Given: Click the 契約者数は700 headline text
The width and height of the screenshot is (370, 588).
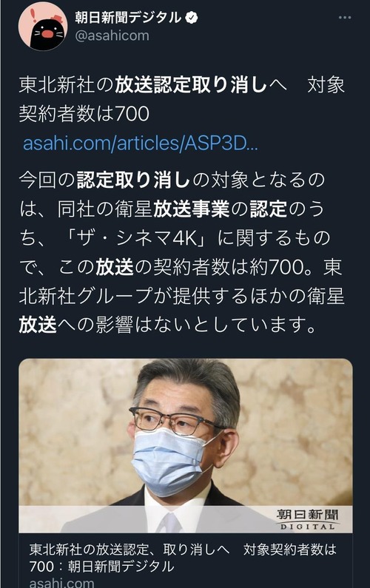Looking at the screenshot, I should click(84, 114).
